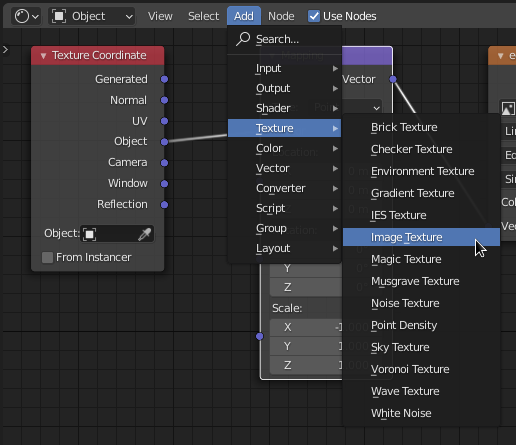
Task: Click the Object field cube icon
Action: click(x=89, y=234)
